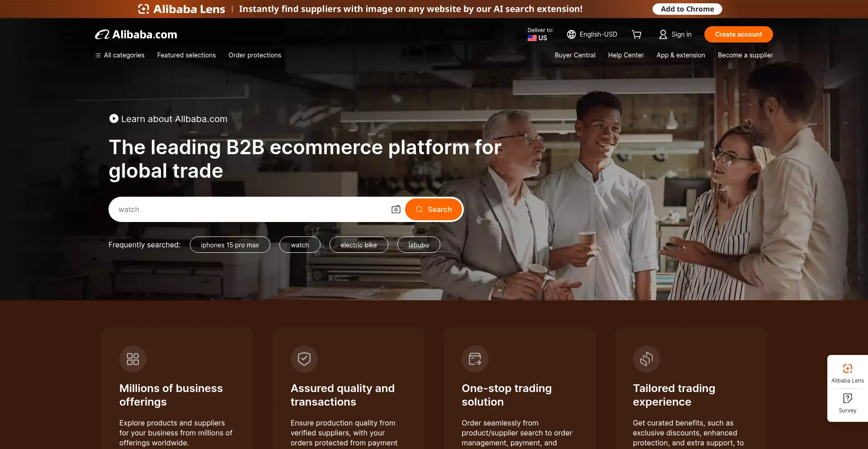Viewport: 868px width, 449px height.
Task: Expand the All categories menu
Action: coord(124,55)
